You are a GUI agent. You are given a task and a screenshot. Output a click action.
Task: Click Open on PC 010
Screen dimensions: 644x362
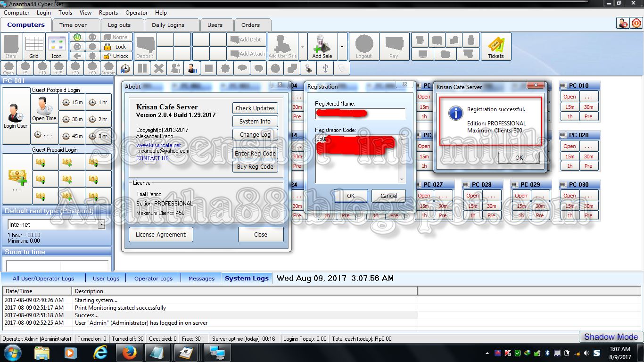click(x=570, y=97)
